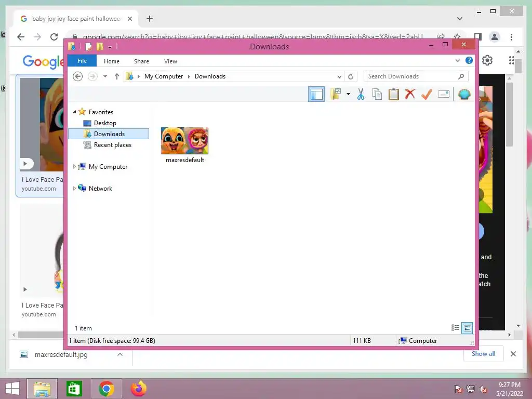This screenshot has height=399, width=532.
Task: Click the orange checkmark icon
Action: [x=427, y=94]
